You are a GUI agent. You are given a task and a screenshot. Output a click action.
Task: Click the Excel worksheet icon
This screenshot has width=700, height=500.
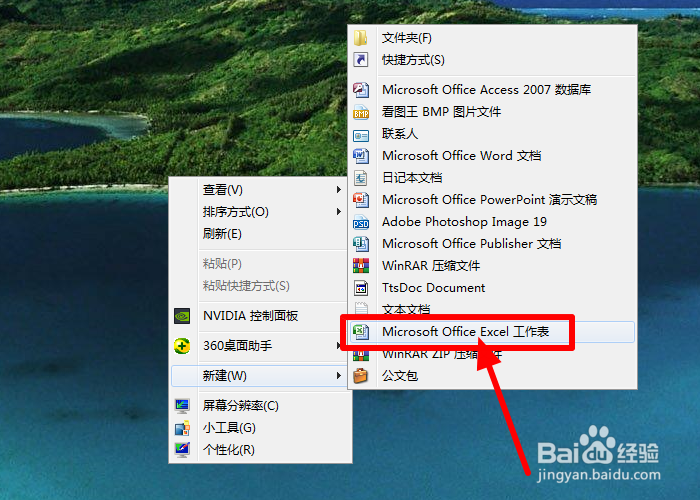click(x=361, y=332)
